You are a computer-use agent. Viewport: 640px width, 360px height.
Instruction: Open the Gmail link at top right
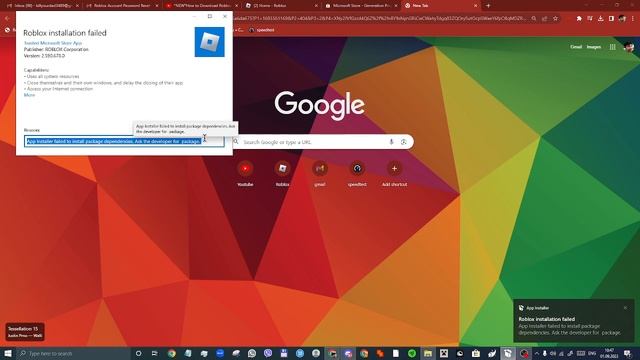576,47
